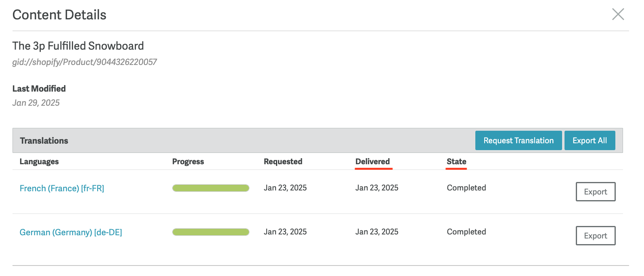This screenshot has height=276, width=644.
Task: Click the Requested column header
Action: pyautogui.click(x=283, y=161)
